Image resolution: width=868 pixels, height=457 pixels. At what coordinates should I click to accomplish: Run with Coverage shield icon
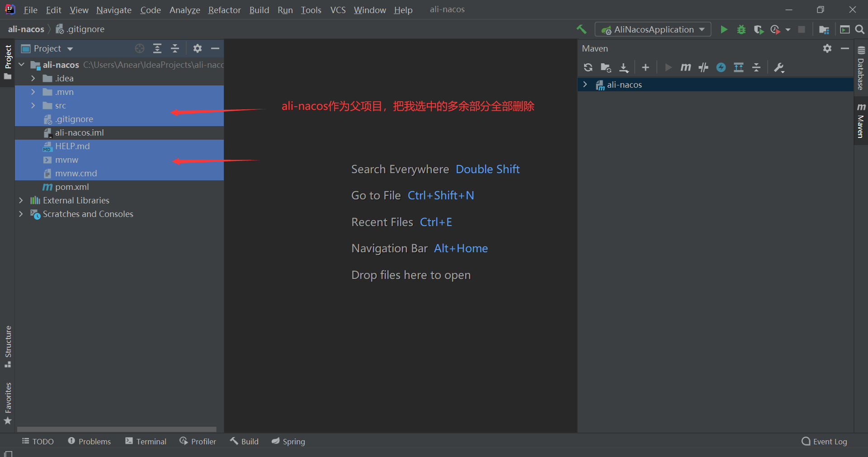click(759, 29)
